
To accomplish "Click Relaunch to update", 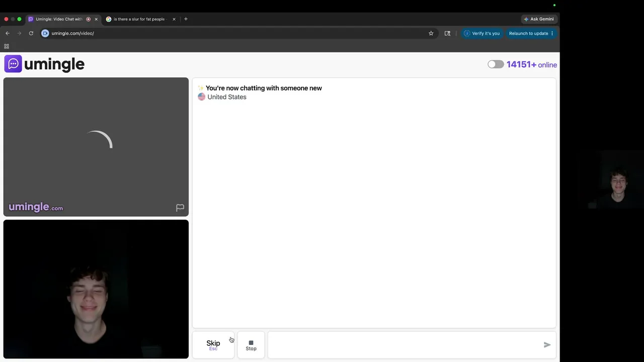I will coord(531,33).
